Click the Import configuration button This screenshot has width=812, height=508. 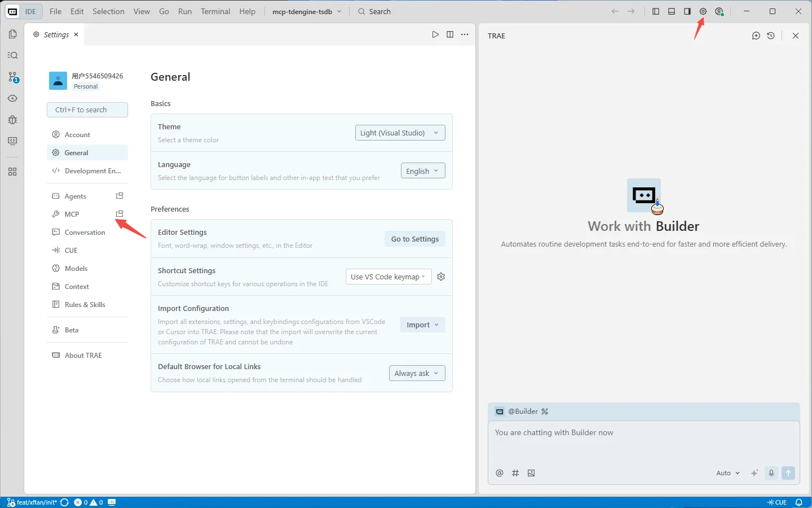(x=422, y=325)
